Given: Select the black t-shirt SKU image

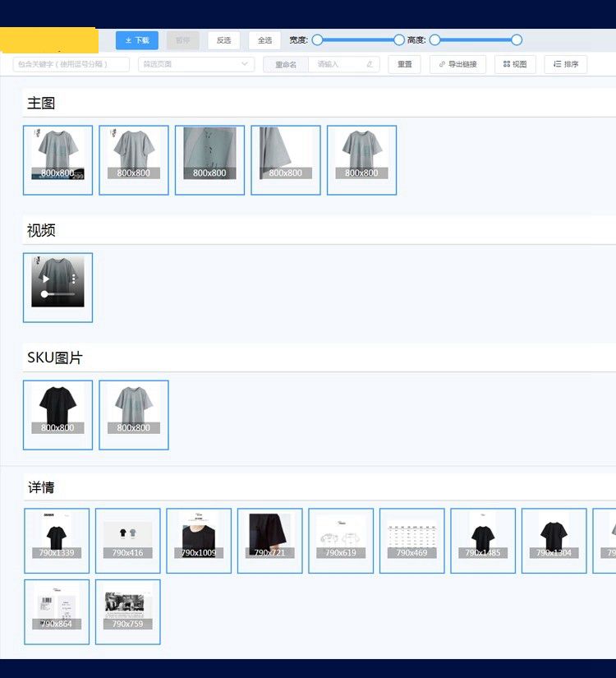Looking at the screenshot, I should point(58,415).
